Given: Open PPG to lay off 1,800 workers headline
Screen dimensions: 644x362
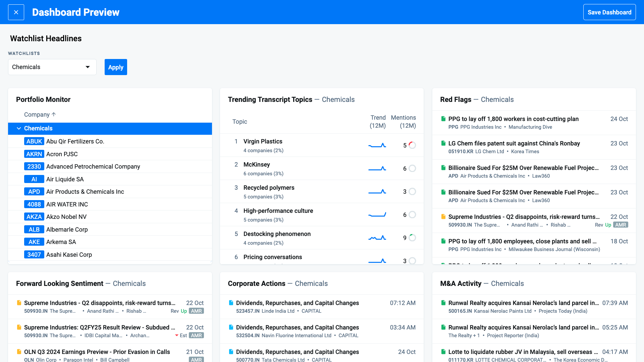Looking at the screenshot, I should [513, 119].
